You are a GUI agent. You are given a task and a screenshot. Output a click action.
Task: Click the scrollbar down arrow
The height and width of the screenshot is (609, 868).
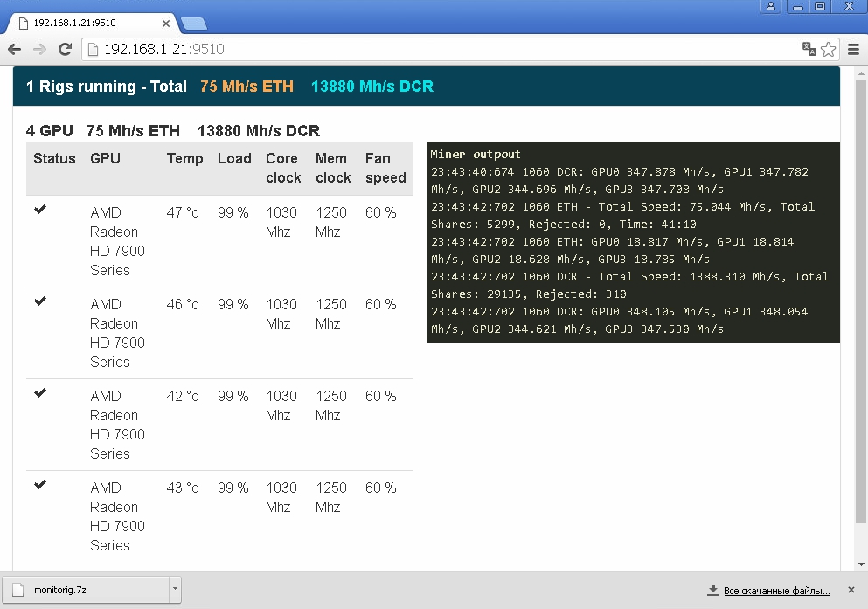[861, 564]
